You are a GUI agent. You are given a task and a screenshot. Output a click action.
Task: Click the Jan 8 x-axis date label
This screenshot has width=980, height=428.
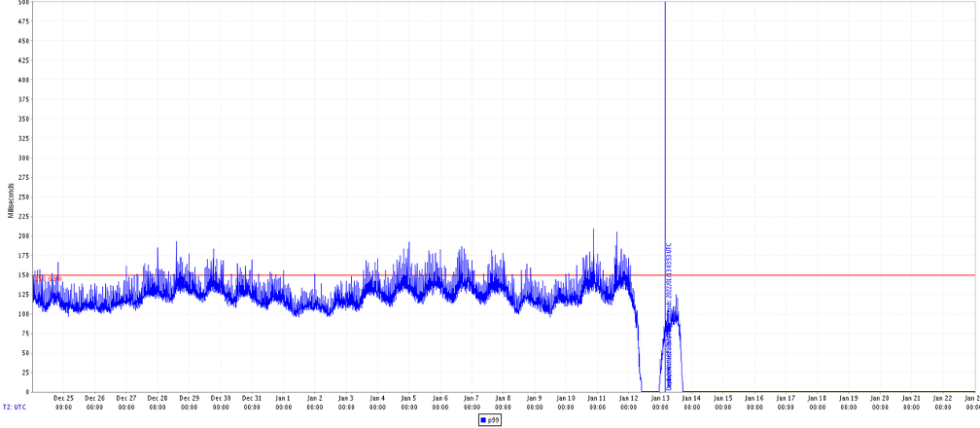(504, 398)
